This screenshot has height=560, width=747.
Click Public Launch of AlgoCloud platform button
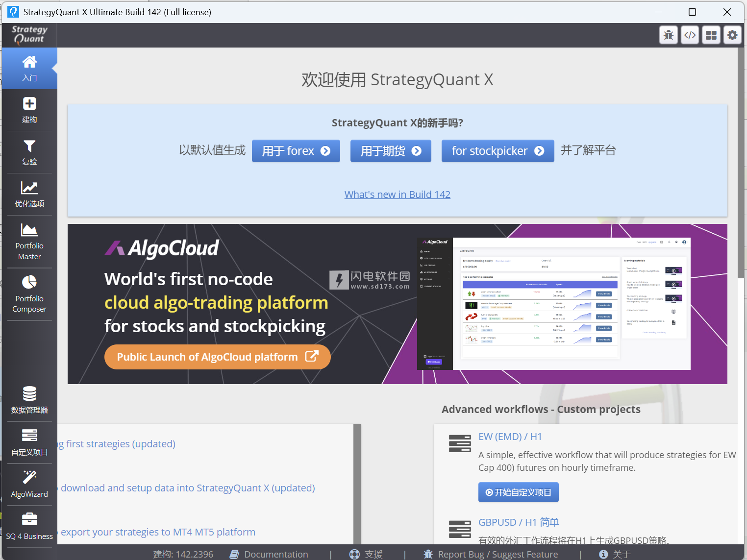[218, 357]
